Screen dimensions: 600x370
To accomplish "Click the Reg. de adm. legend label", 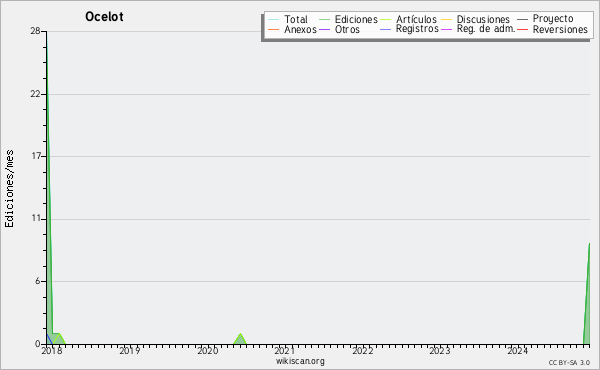I will pyautogui.click(x=486, y=29).
